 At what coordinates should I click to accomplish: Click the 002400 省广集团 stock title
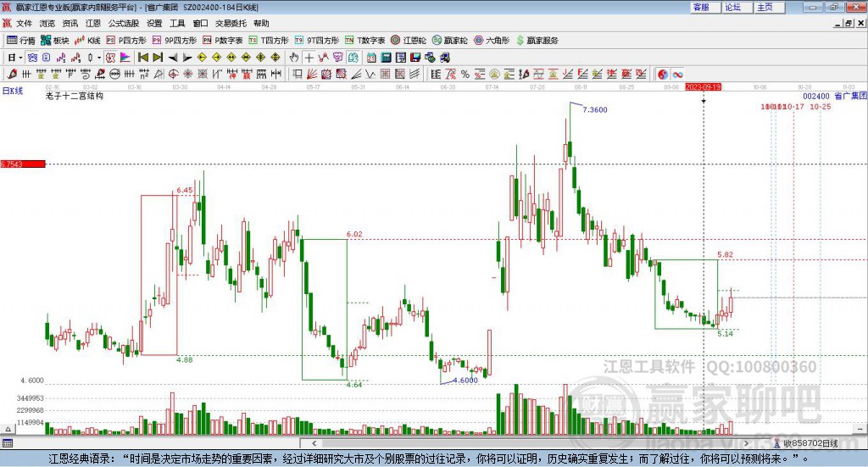(834, 97)
